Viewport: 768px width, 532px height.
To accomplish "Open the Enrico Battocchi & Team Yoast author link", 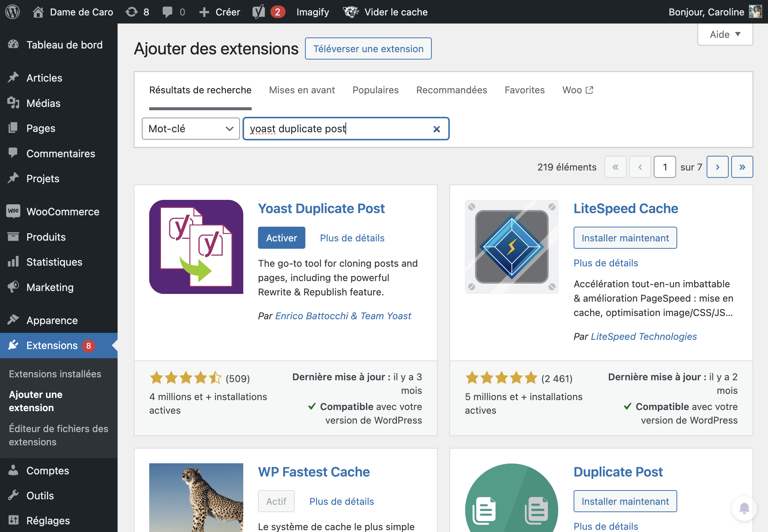I will 343,316.
